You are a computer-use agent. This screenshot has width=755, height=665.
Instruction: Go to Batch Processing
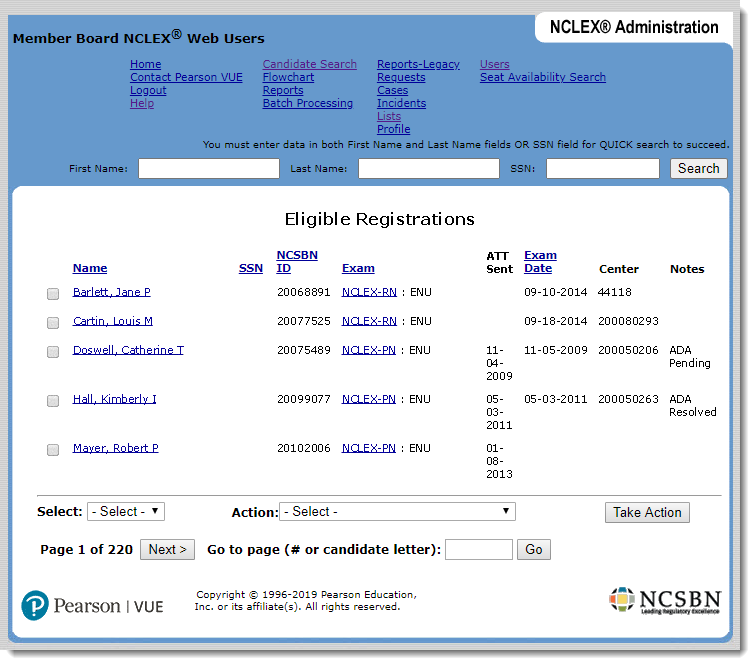click(x=307, y=103)
